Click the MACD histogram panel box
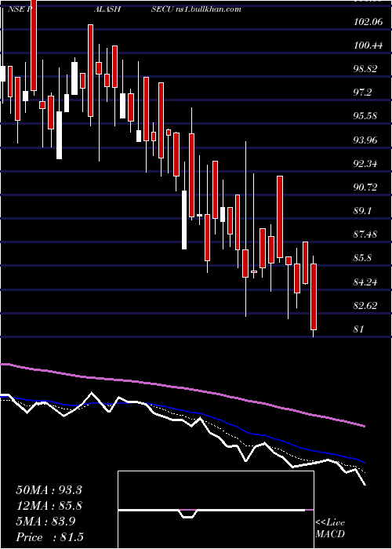Image resolution: width=392 pixels, height=549 pixels. pyautogui.click(x=216, y=510)
